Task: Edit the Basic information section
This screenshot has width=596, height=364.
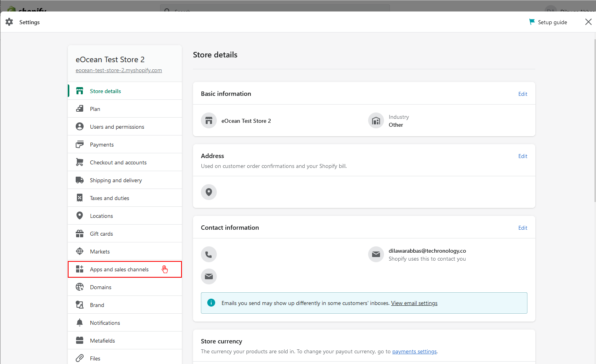Action: [x=523, y=94]
